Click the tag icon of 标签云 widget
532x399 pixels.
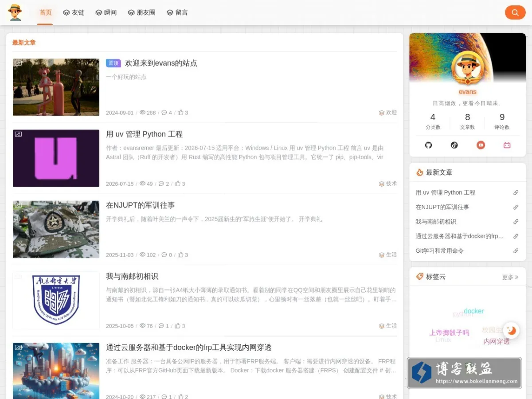point(419,277)
